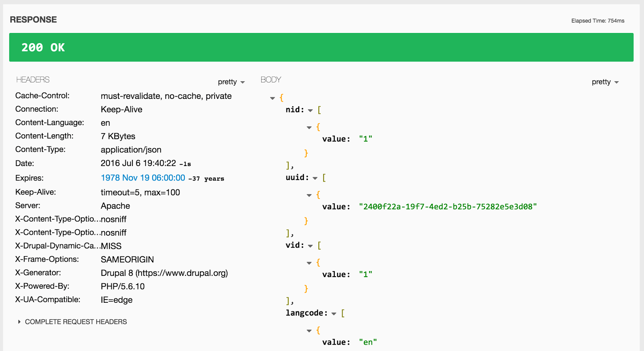Click the Server value Apache

pyautogui.click(x=116, y=206)
